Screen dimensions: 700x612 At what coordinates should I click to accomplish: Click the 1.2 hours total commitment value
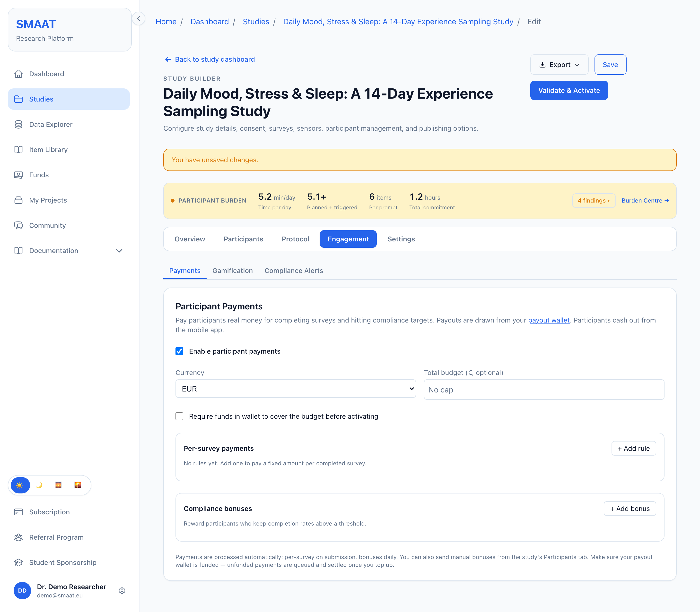coord(425,197)
